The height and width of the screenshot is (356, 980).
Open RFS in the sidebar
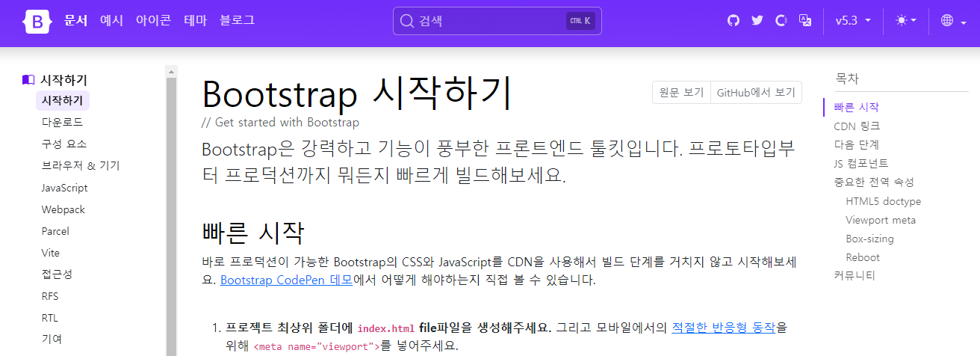click(50, 296)
